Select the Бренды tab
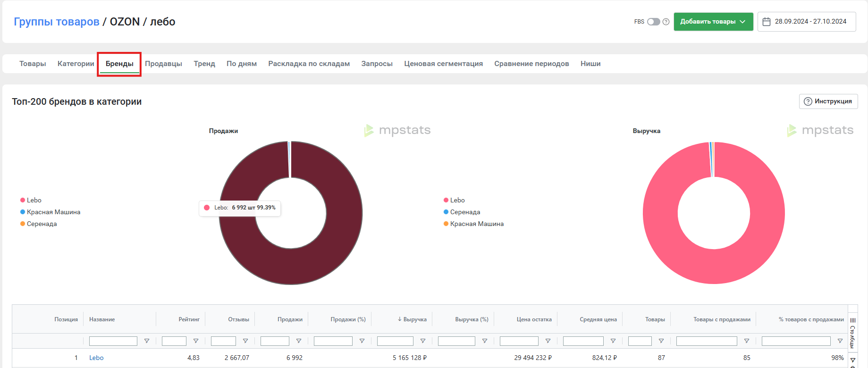Image resolution: width=868 pixels, height=368 pixels. tap(119, 64)
